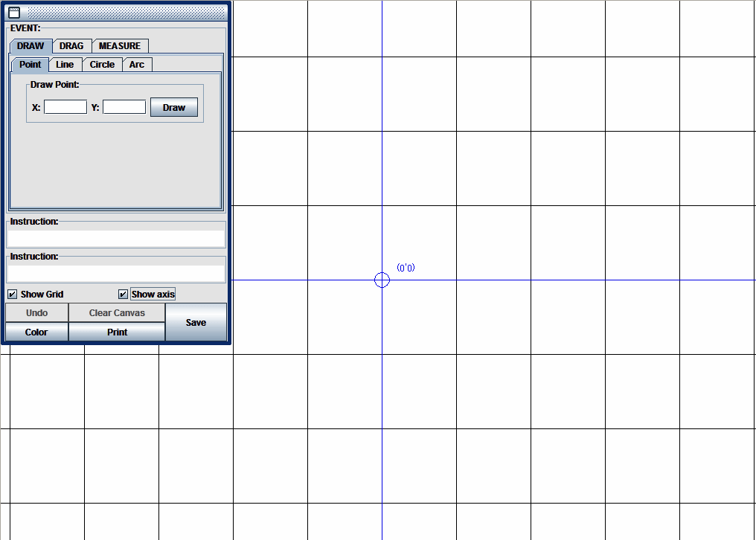Screen dimensions: 756x540
Task: Click the X coordinate input field
Action: [65, 107]
